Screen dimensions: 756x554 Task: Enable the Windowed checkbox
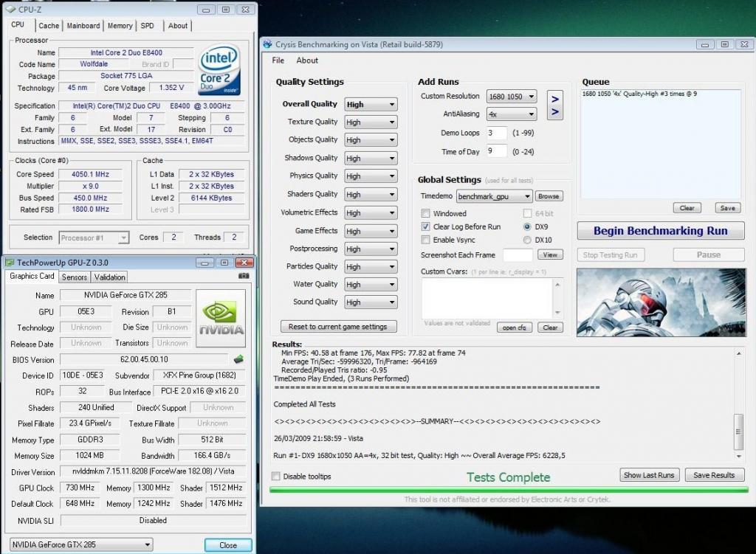pos(426,213)
